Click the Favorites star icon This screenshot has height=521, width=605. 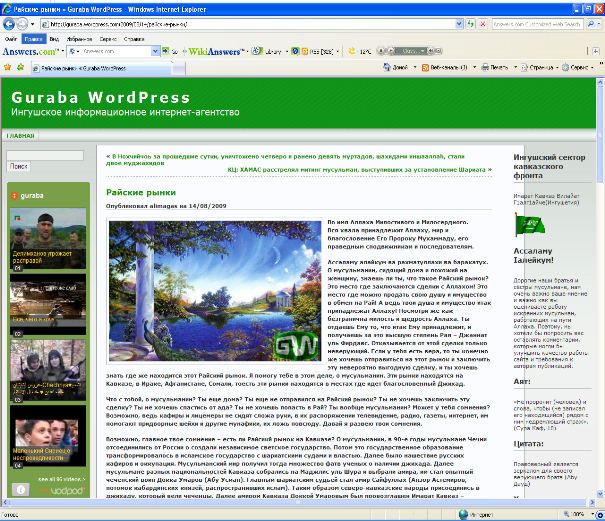pyautogui.click(x=7, y=67)
